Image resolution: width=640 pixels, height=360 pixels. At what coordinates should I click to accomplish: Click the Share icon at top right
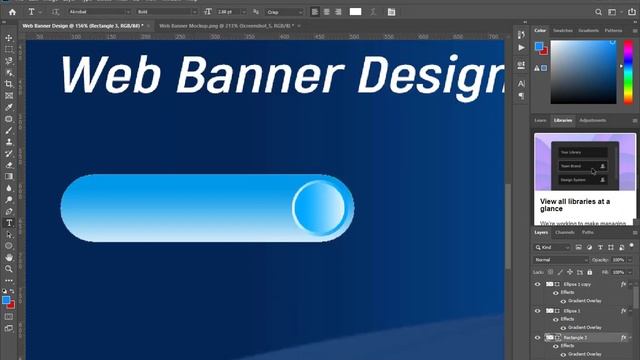click(x=631, y=12)
